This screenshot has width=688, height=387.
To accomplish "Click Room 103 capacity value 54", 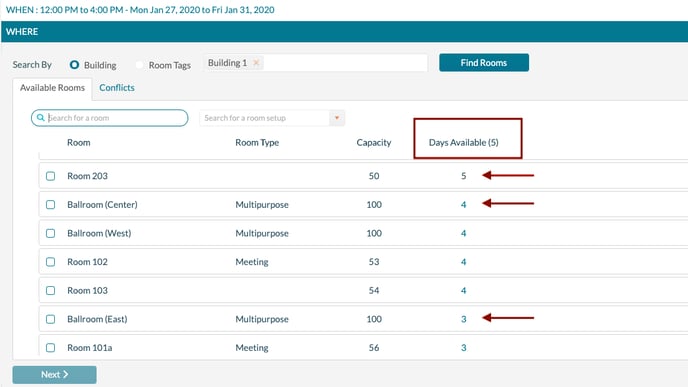I will coord(374,290).
